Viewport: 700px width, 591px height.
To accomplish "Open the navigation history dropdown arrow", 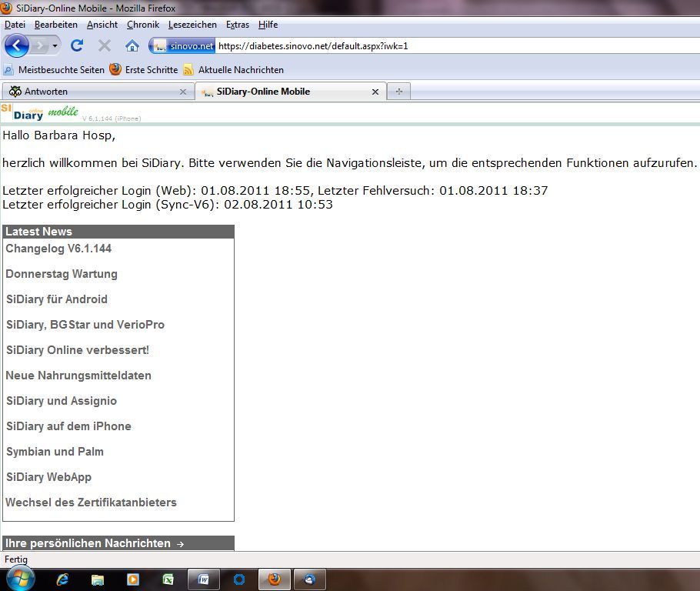I will click(x=55, y=45).
